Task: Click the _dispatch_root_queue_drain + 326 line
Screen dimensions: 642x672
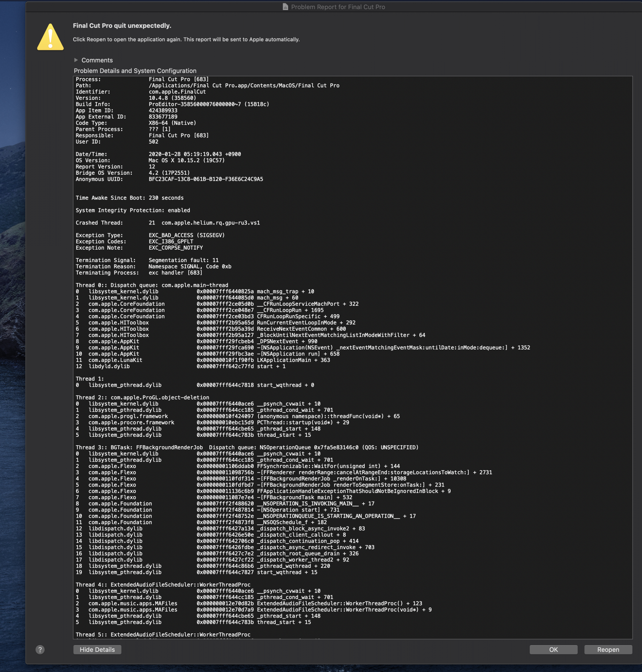Action: click(217, 553)
